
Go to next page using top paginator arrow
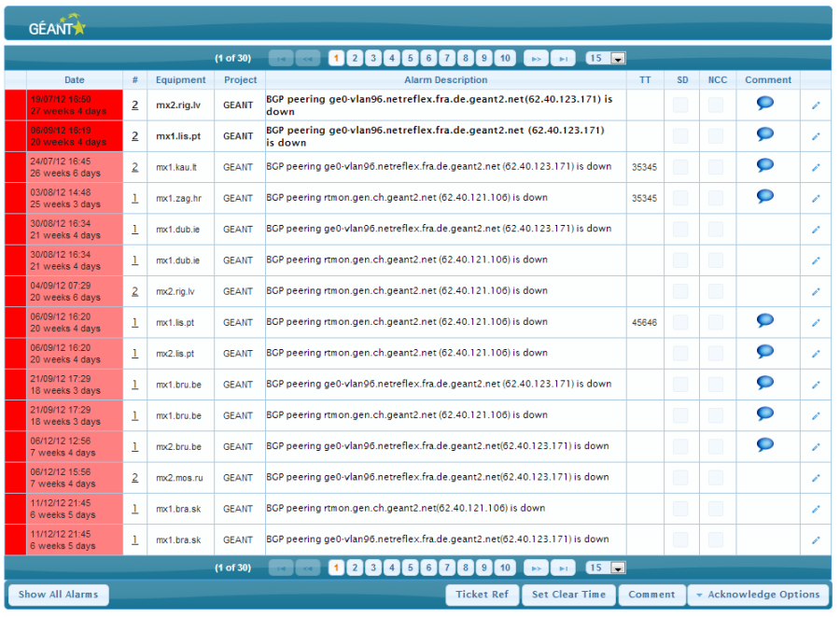point(536,59)
